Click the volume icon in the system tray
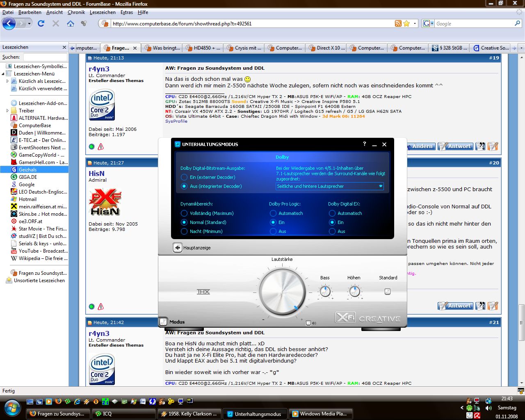The image size is (525, 420). (x=488, y=408)
